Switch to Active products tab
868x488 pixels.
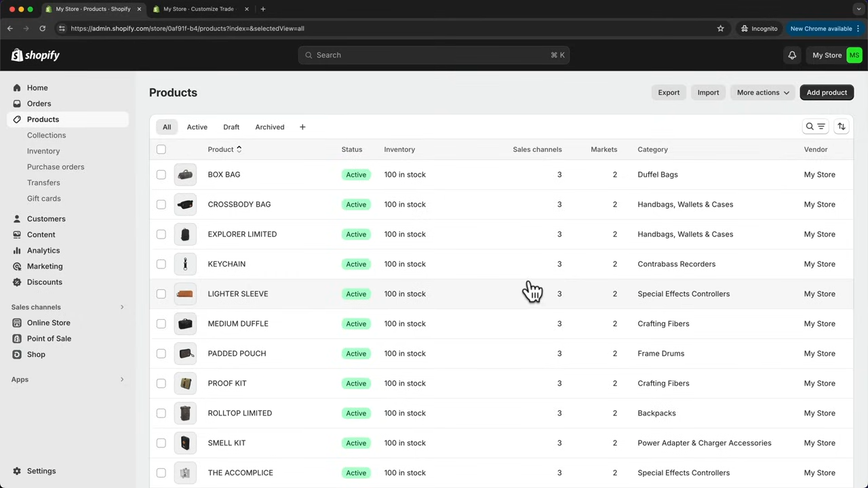(x=197, y=127)
